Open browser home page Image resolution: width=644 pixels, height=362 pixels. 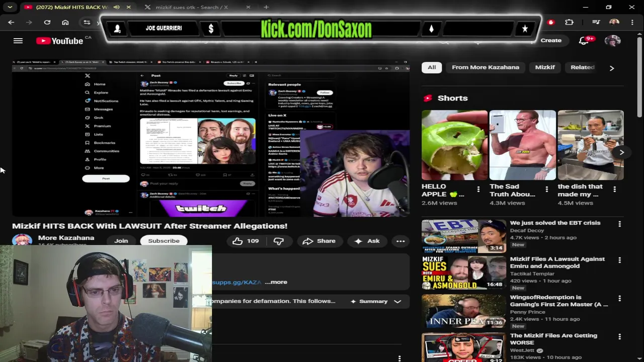pyautogui.click(x=65, y=22)
